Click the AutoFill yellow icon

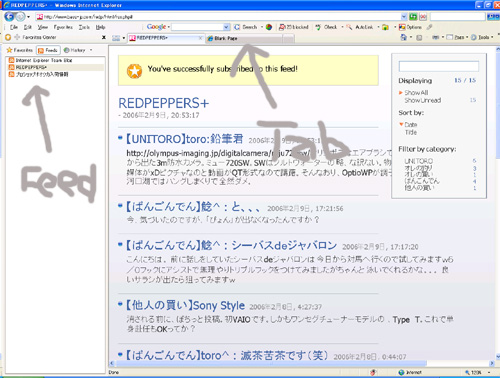[x=386, y=27]
